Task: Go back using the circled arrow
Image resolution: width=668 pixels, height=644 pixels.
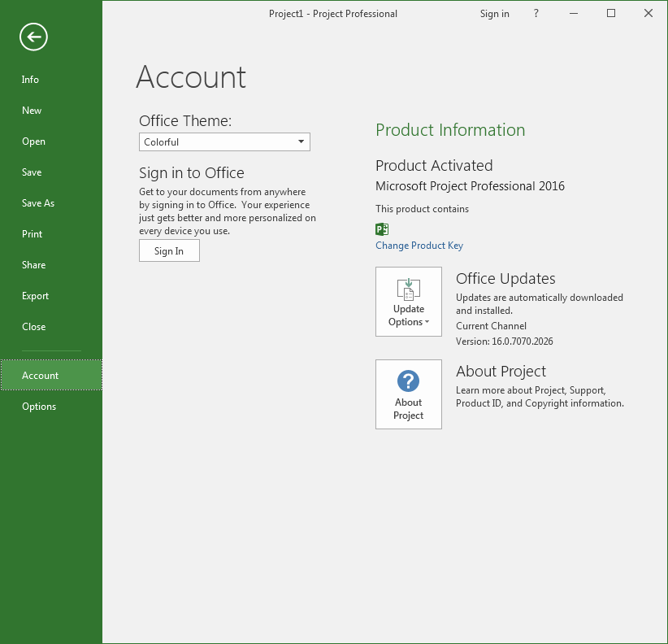Action: click(33, 37)
